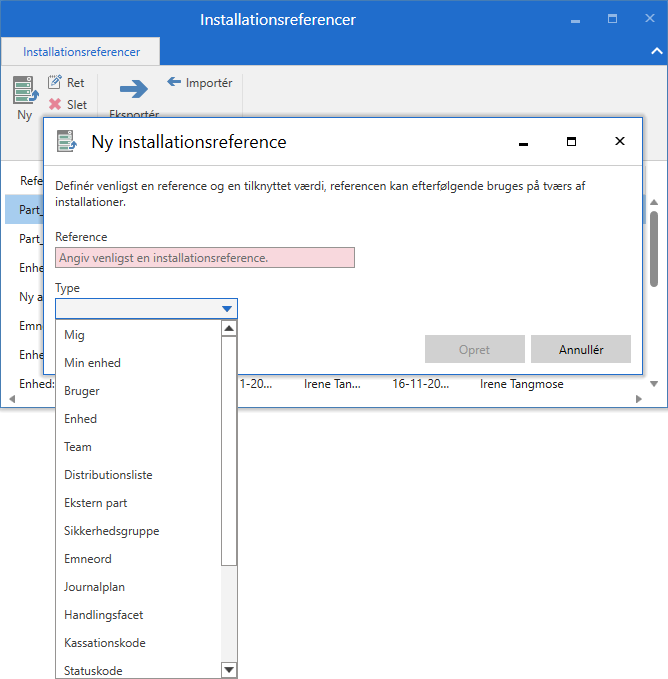Viewport: 668px width, 679px height.
Task: Click the red Slet delete icon
Action: point(55,104)
